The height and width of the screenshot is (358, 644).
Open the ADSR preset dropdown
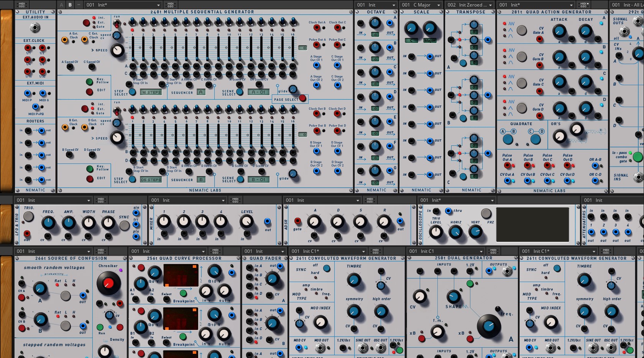coord(322,200)
